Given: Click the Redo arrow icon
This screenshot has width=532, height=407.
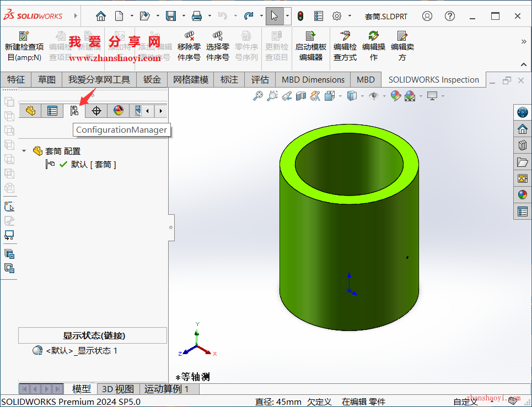Looking at the screenshot, I should point(249,16).
